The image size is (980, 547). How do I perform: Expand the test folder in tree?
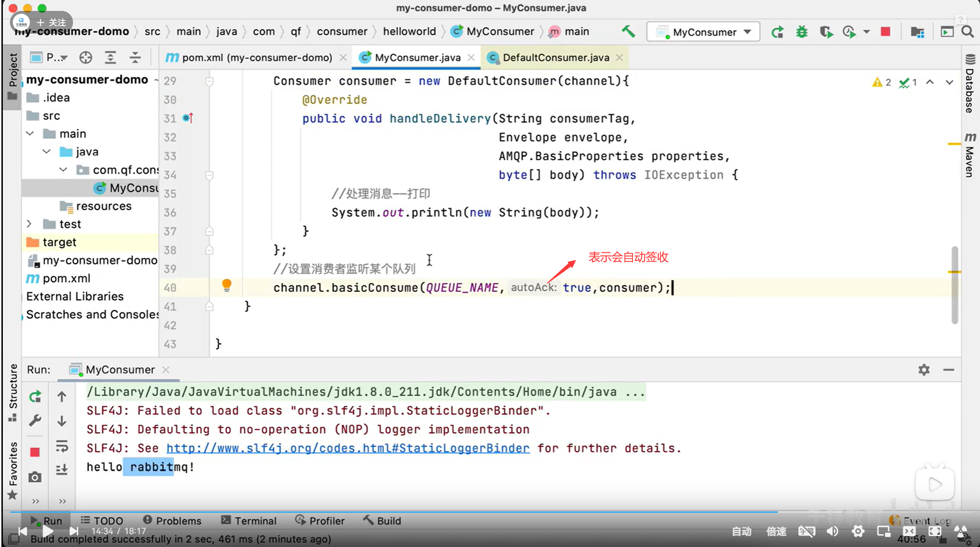[x=29, y=224]
